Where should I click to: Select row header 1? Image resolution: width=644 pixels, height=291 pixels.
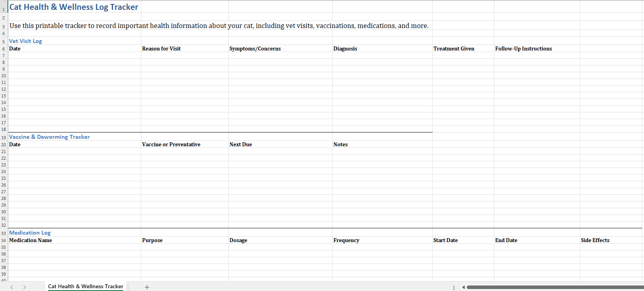[4, 7]
